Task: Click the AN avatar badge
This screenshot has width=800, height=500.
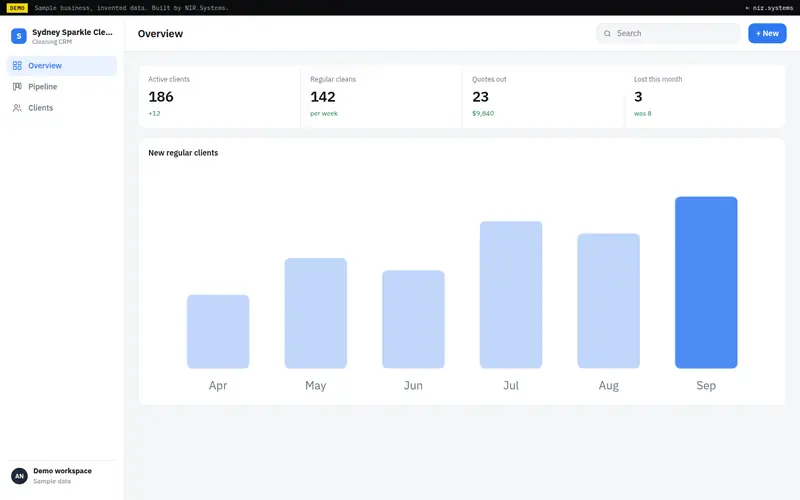Action: 19,476
